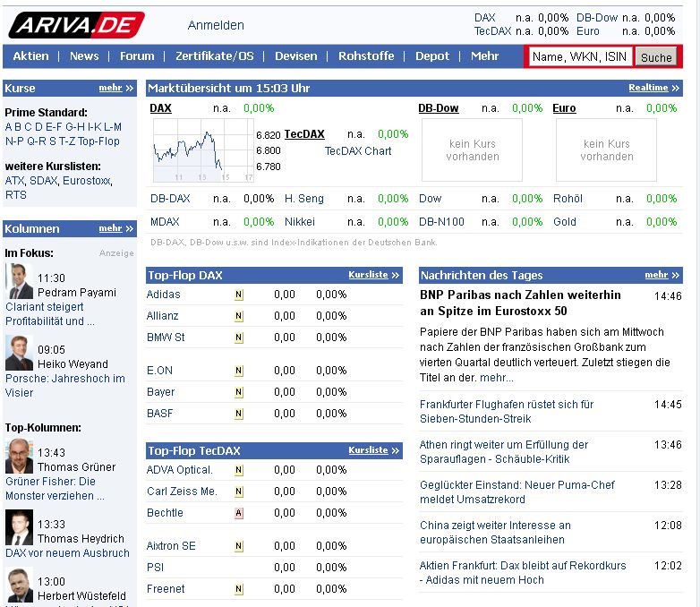
Task: Open the Frankfurter Flughafen strike article
Action: point(507,412)
